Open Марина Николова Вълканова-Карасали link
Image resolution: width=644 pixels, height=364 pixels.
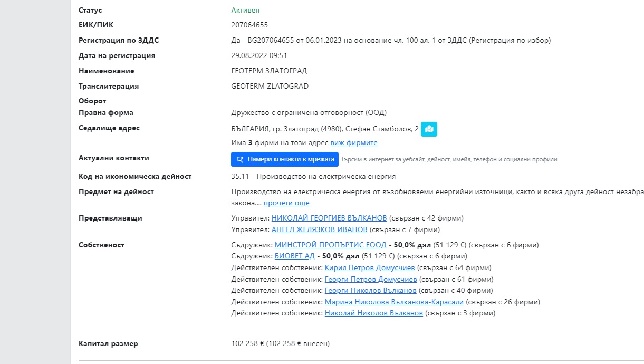tap(394, 302)
